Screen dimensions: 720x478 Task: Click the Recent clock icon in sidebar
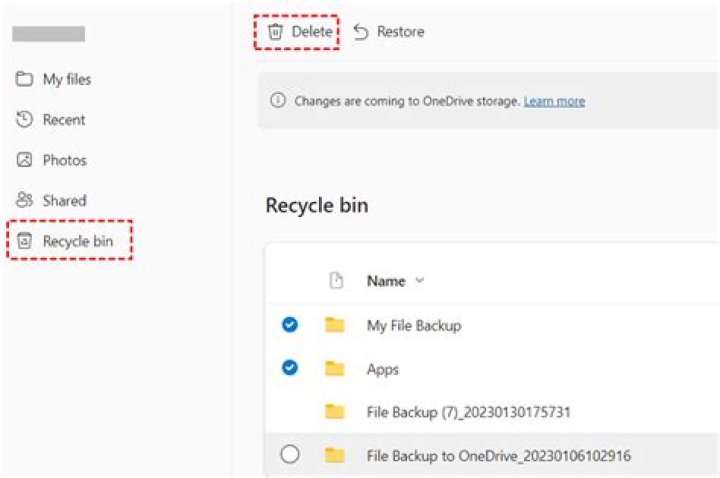coord(25,120)
